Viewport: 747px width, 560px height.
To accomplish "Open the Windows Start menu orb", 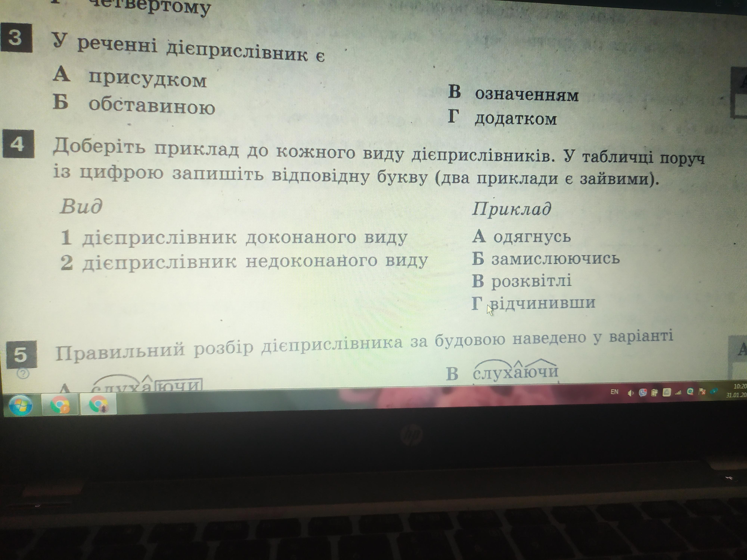I will [21, 405].
